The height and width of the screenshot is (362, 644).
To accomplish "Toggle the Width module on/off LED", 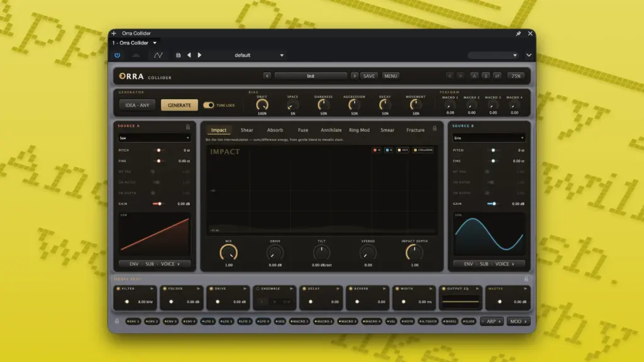I will (x=397, y=288).
